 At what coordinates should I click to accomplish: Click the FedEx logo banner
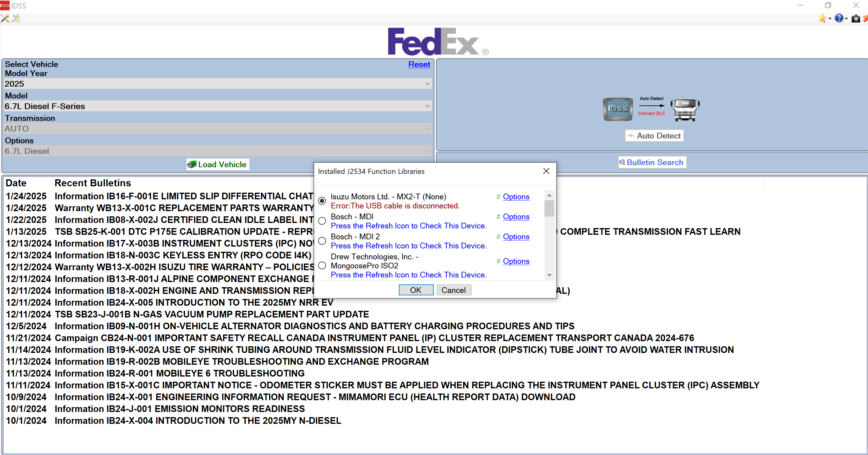coord(438,42)
